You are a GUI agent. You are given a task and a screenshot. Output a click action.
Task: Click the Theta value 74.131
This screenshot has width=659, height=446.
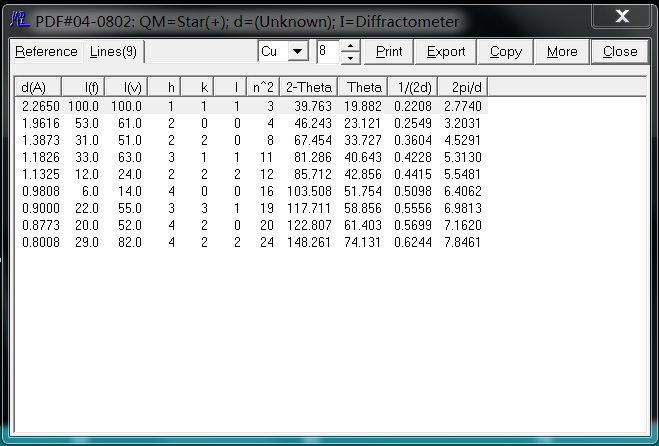click(x=363, y=243)
